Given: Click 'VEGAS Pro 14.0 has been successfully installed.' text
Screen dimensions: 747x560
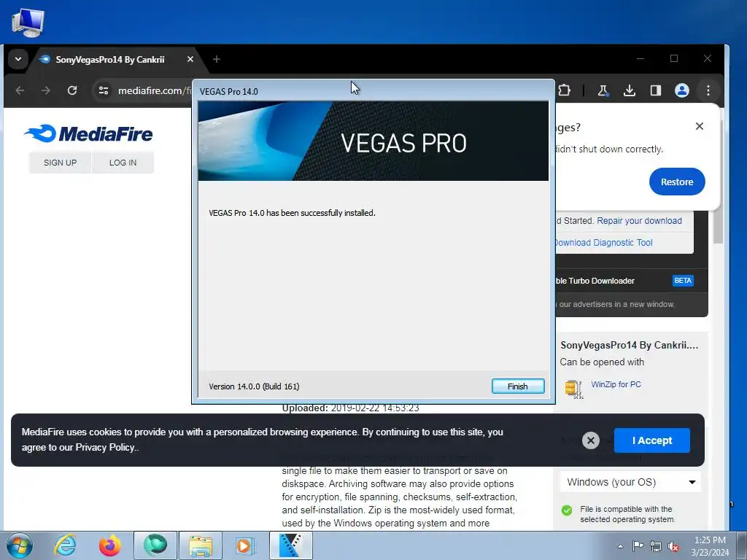Looking at the screenshot, I should 292,213.
